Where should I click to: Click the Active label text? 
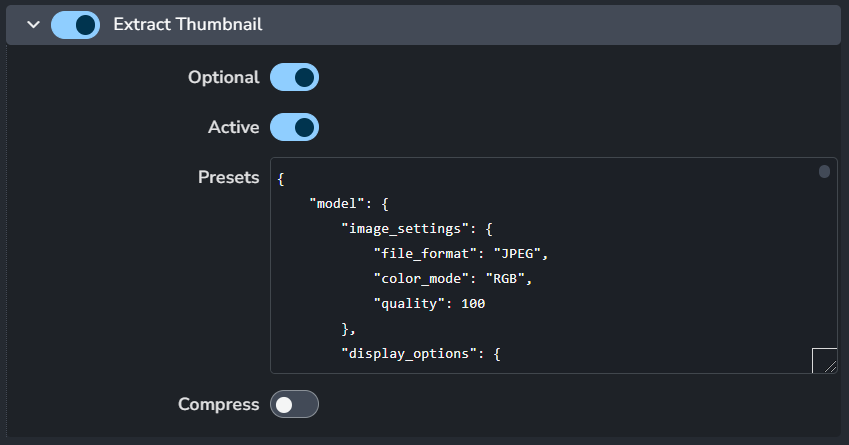pos(233,127)
